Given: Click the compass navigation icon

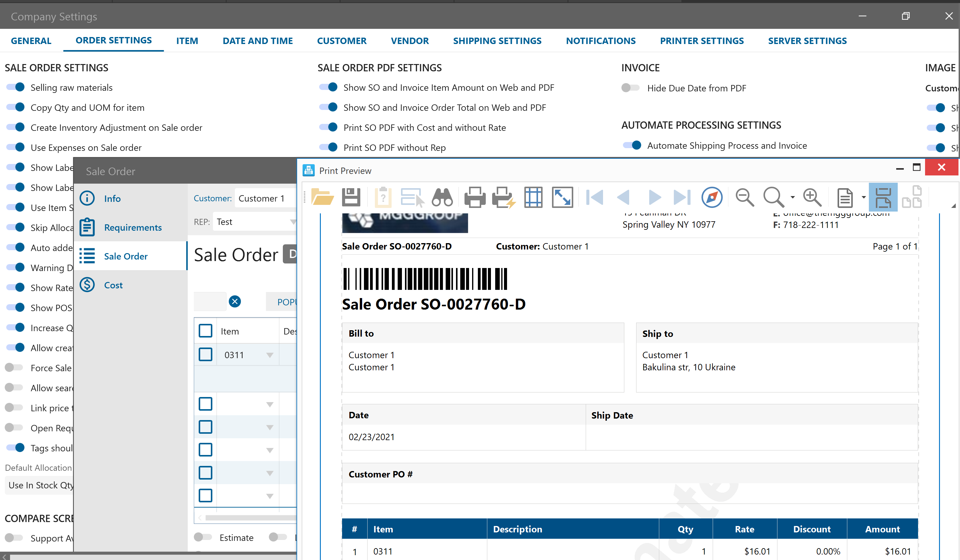Looking at the screenshot, I should tap(711, 197).
